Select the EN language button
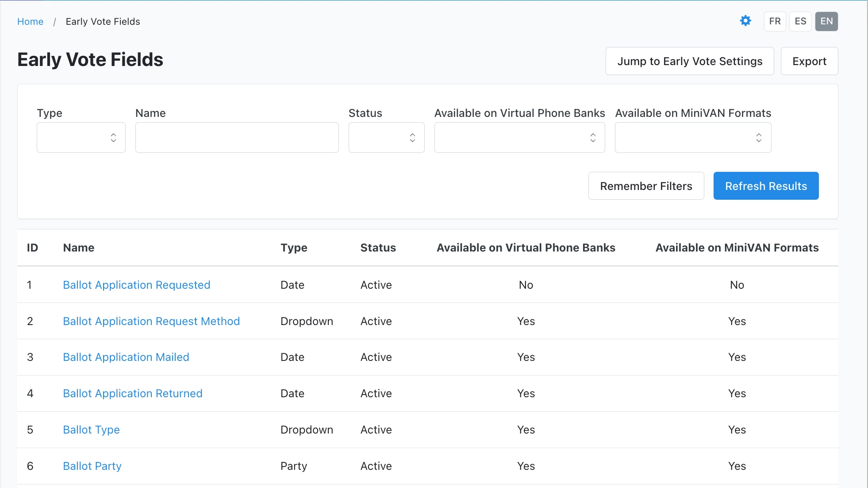 (826, 21)
